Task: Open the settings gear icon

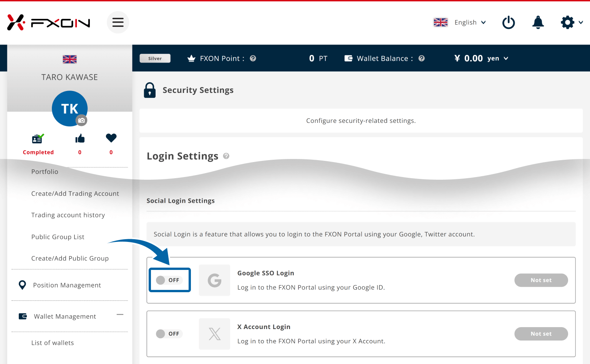Action: [x=567, y=22]
